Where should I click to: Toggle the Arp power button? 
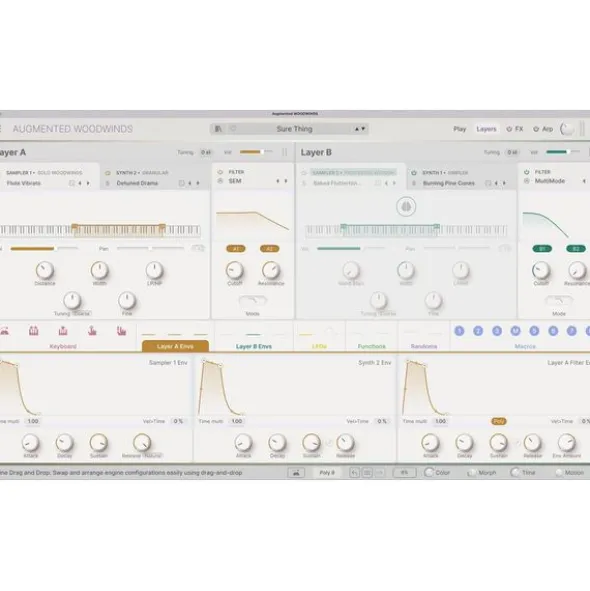(x=536, y=129)
